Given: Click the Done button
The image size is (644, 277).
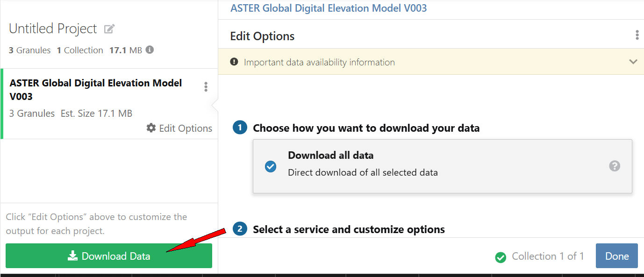Looking at the screenshot, I should point(616,256).
